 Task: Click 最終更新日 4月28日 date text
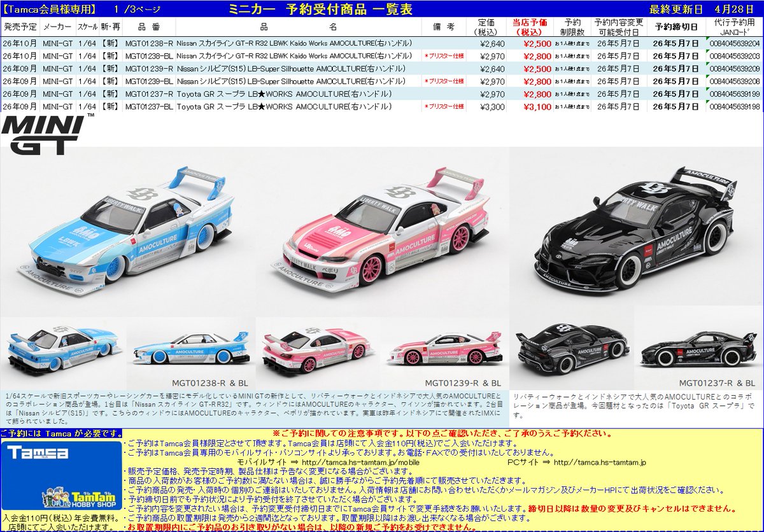pos(702,10)
